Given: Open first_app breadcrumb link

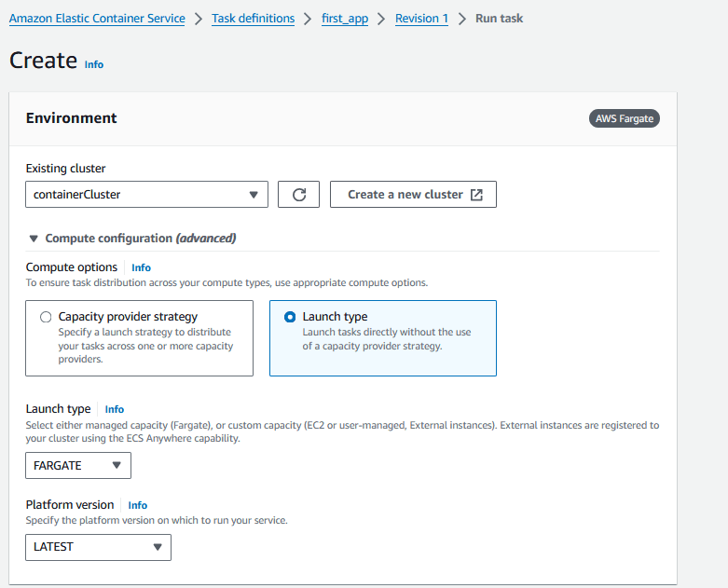Looking at the screenshot, I should (x=345, y=19).
